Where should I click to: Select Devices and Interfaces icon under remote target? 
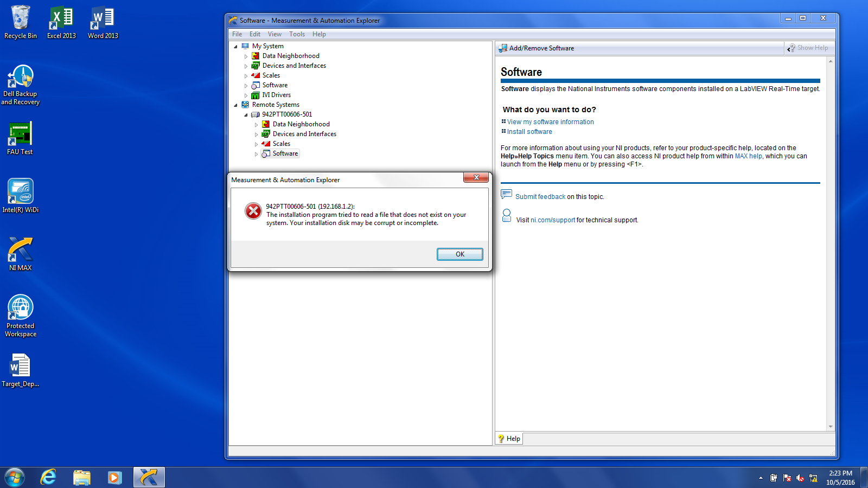point(266,134)
